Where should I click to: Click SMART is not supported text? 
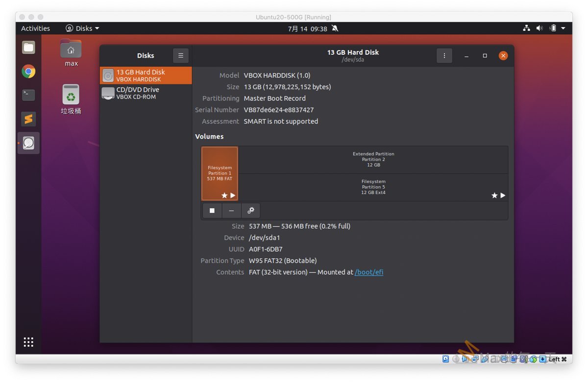[281, 121]
